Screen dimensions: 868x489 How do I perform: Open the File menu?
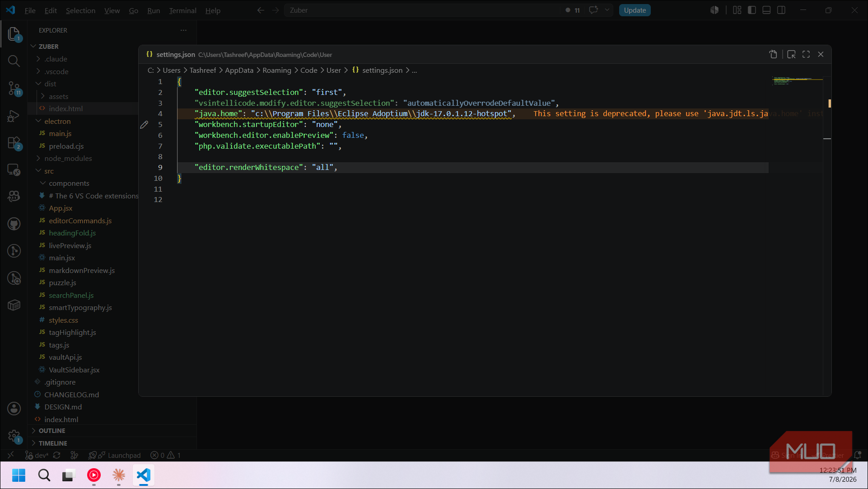pyautogui.click(x=30, y=10)
